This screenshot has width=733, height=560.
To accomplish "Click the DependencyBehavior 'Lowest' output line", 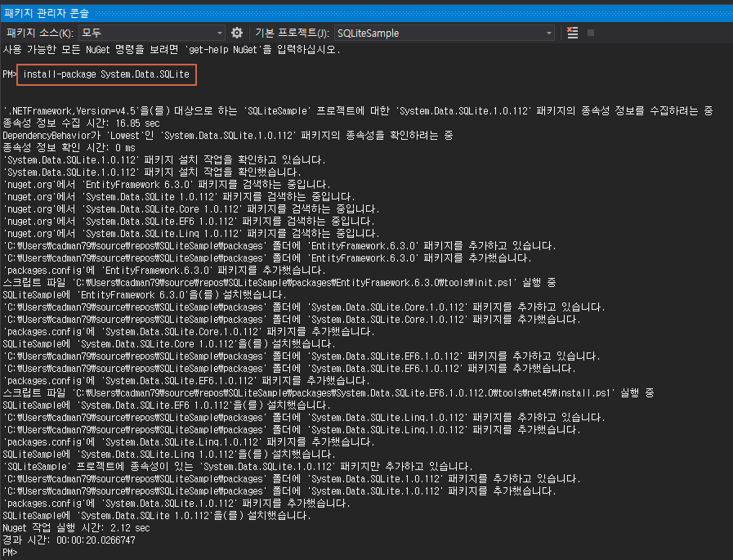I will point(228,136).
